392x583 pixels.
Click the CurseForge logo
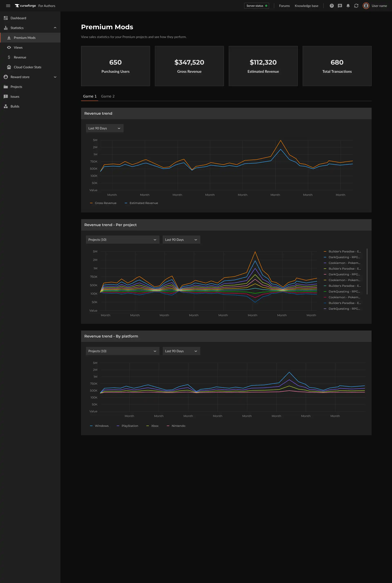click(x=25, y=6)
